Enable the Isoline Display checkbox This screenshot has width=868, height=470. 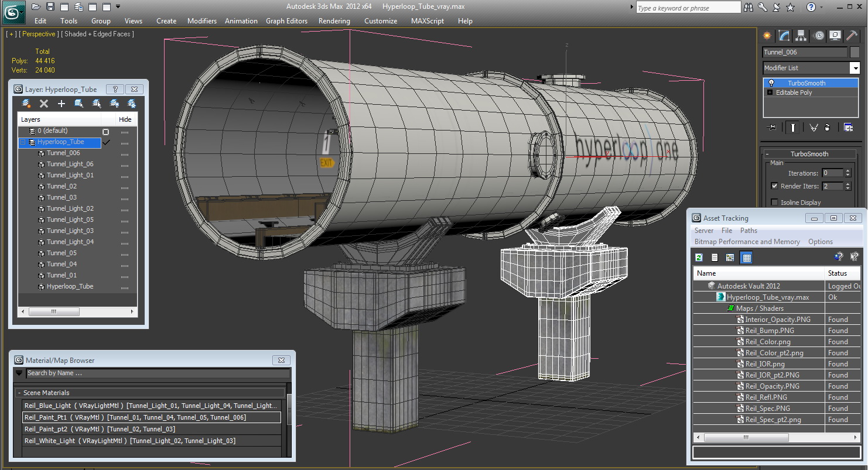(x=775, y=203)
